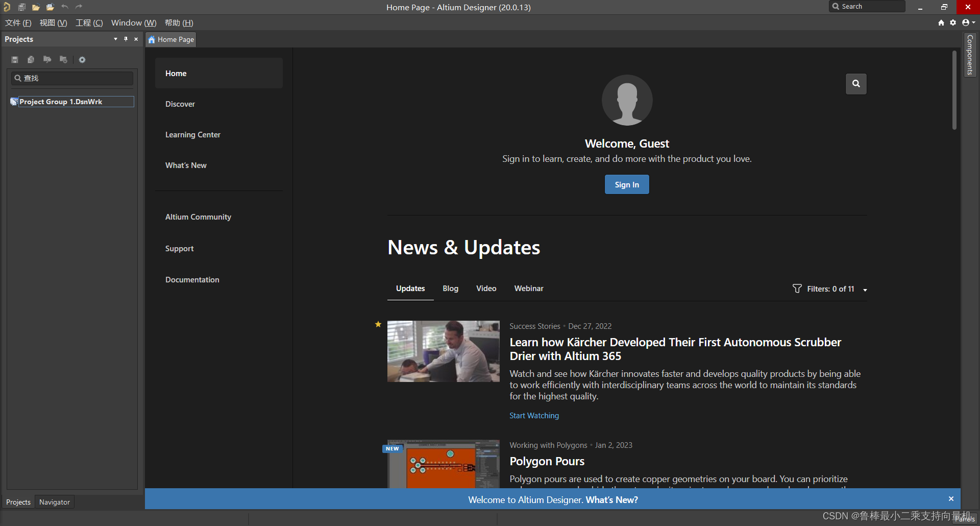Click the Projects panel save icon
Screen dimensions: 980x526
tap(15, 60)
